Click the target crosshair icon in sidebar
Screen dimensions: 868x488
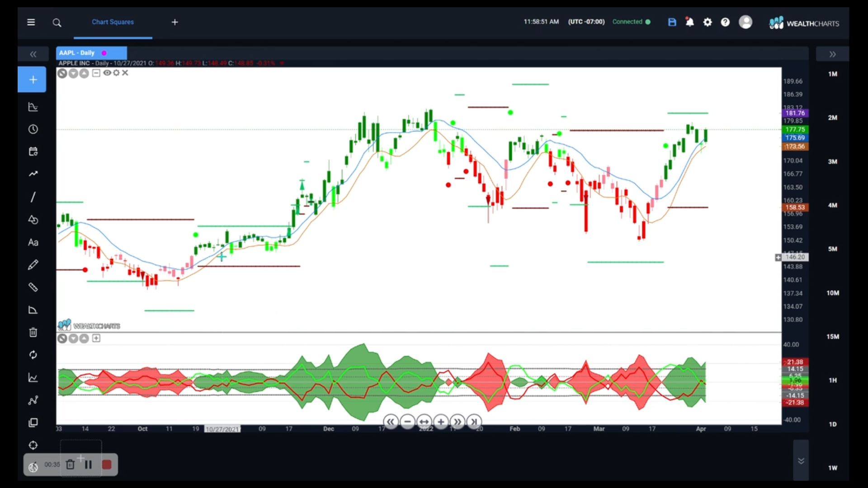point(33,446)
